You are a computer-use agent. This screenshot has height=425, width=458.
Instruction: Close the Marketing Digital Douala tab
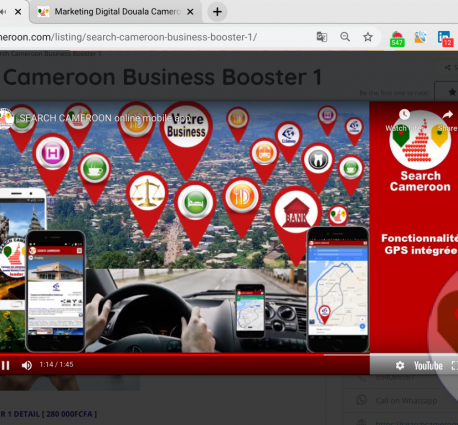[x=190, y=12]
